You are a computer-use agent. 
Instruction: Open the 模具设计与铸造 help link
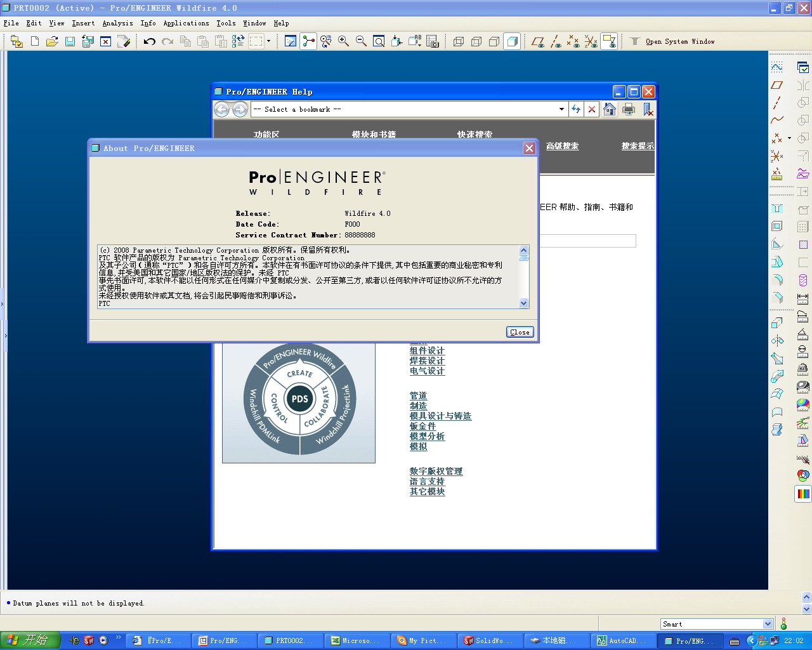[440, 416]
